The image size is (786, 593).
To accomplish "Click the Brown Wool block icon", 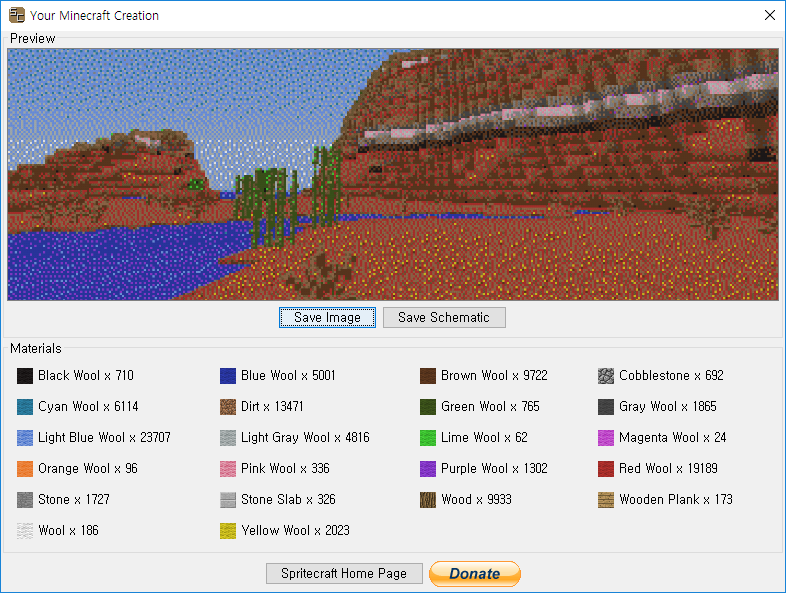I will [x=428, y=376].
